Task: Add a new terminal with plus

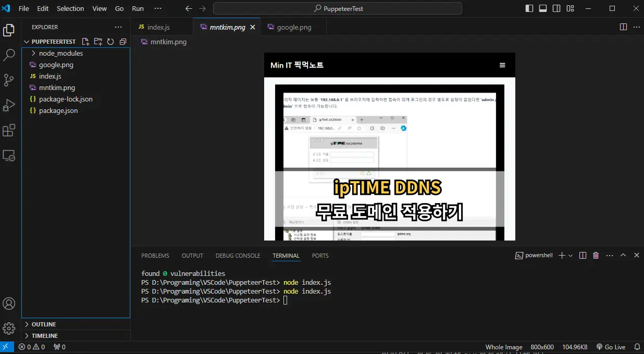Action: (x=562, y=256)
